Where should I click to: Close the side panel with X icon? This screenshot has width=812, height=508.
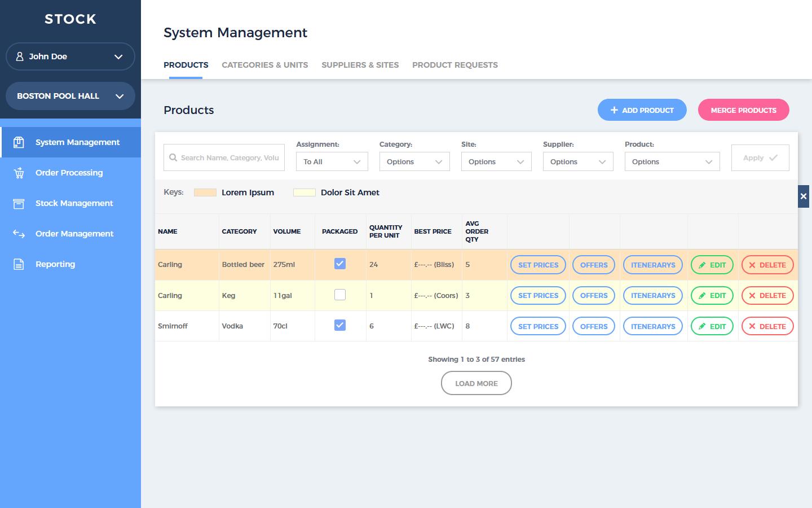(804, 196)
